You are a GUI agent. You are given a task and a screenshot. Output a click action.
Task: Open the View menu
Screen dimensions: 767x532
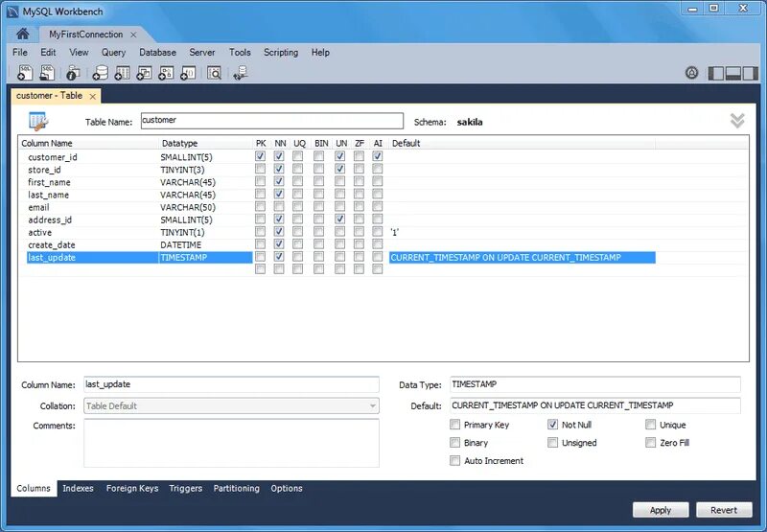point(79,53)
